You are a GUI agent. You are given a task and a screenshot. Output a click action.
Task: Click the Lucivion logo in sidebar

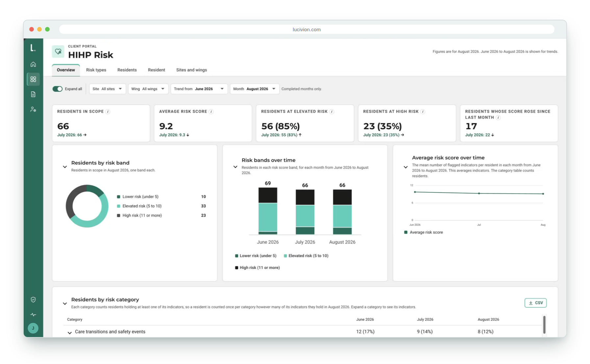coord(33,48)
